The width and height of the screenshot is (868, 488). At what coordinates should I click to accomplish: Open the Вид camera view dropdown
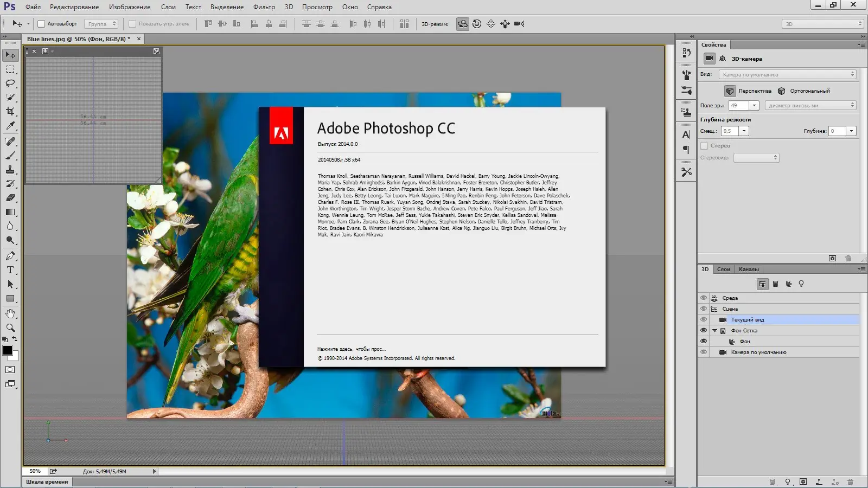(788, 74)
